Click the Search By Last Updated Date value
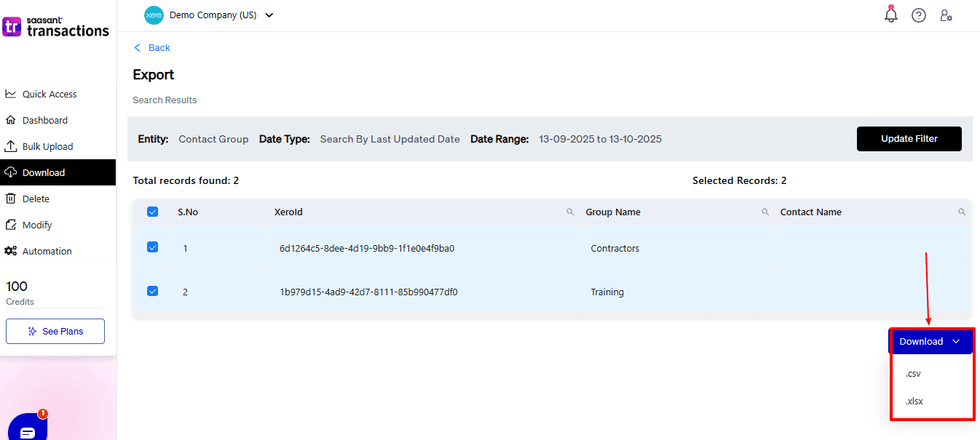This screenshot has height=440, width=980. [390, 139]
